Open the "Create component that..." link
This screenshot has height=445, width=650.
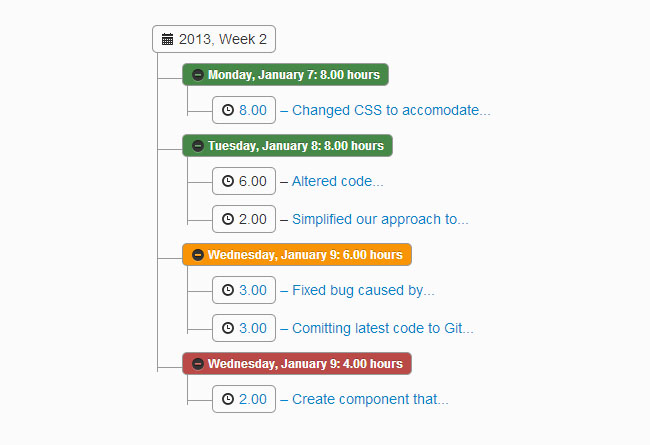[370, 399]
